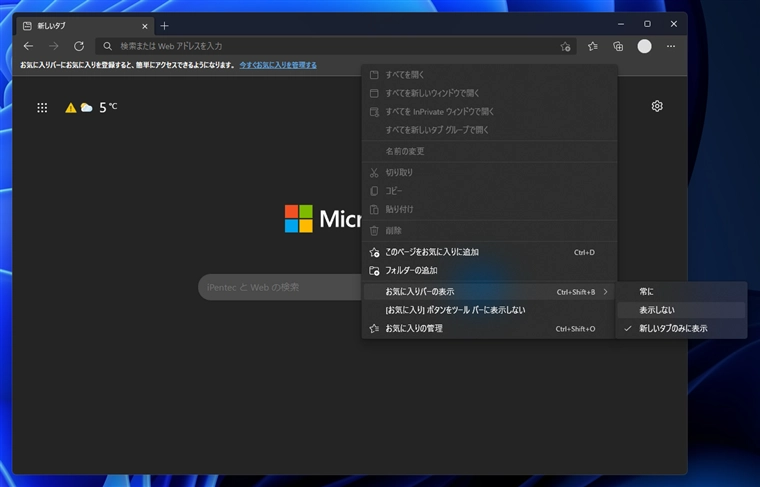Screen dimensions: 760x487
Task: Select 新しいタブのみに表示 checked option
Action: tap(681, 329)
